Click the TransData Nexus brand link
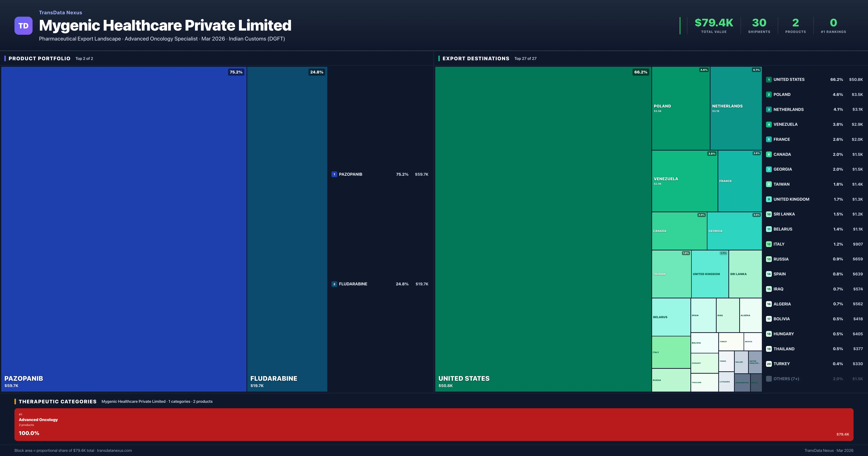868x456 pixels. tap(60, 12)
